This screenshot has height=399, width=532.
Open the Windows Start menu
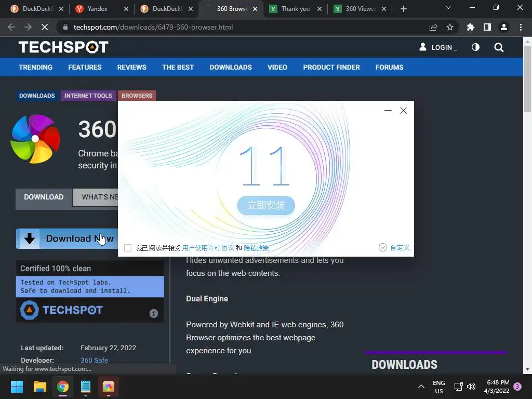(x=17, y=387)
